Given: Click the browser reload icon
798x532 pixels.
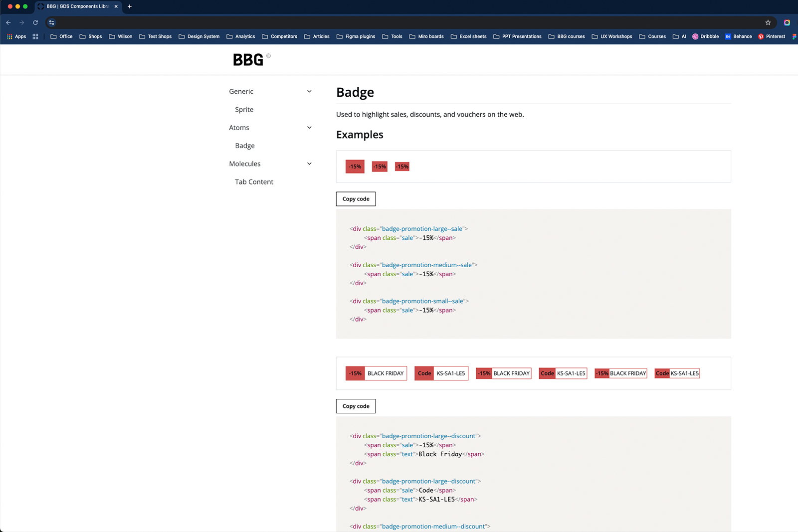Looking at the screenshot, I should [35, 22].
